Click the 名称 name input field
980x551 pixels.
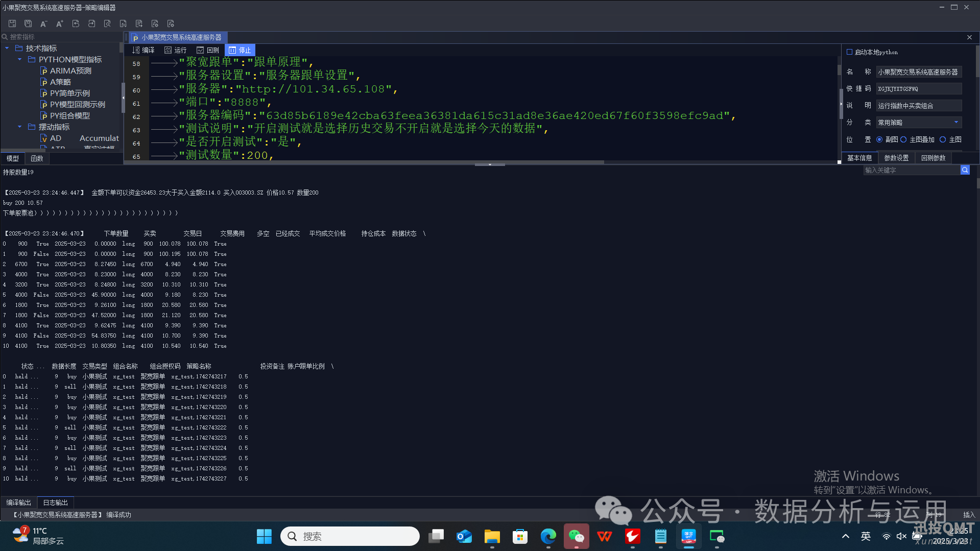click(919, 72)
